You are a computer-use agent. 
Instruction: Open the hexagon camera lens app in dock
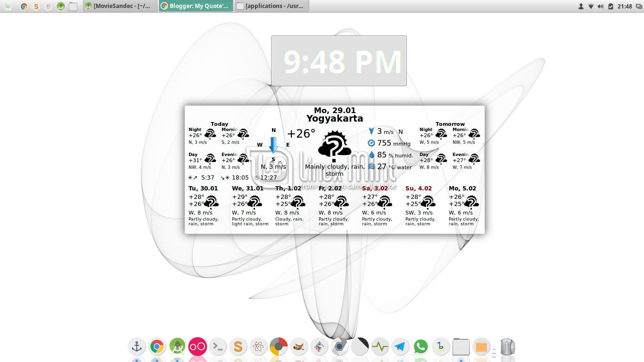coord(339,347)
